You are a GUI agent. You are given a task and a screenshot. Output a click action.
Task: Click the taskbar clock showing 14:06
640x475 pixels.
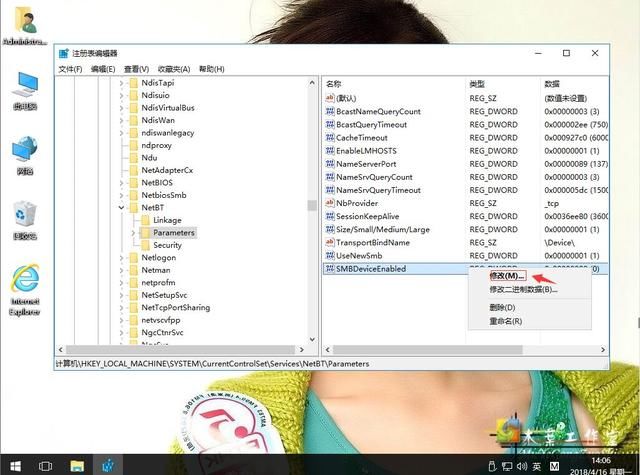[x=601, y=461]
